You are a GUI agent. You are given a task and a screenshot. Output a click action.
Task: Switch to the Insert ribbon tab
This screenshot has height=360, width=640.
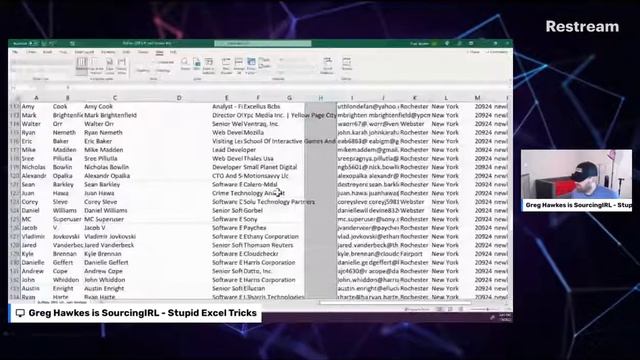tap(47, 52)
